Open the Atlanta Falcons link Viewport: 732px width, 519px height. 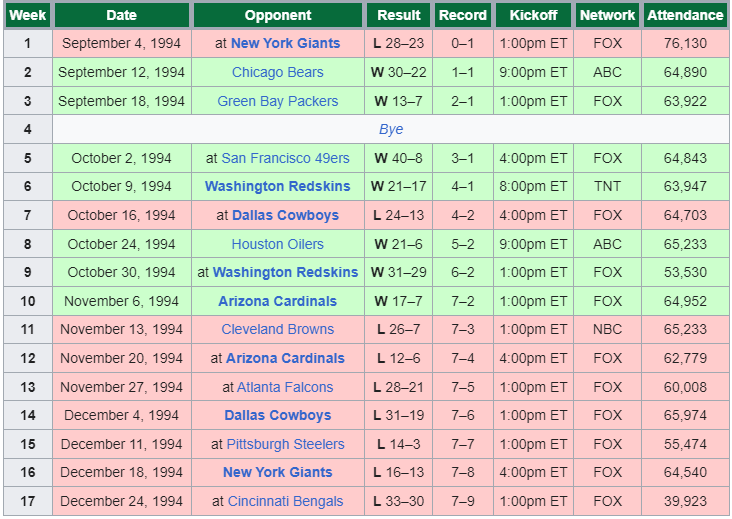pos(285,387)
